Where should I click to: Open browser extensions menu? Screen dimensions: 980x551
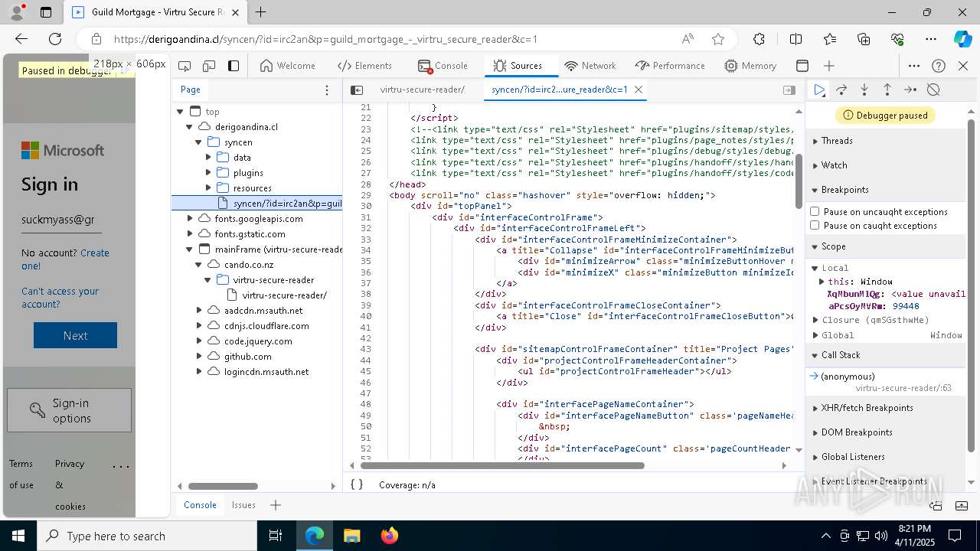[759, 39]
